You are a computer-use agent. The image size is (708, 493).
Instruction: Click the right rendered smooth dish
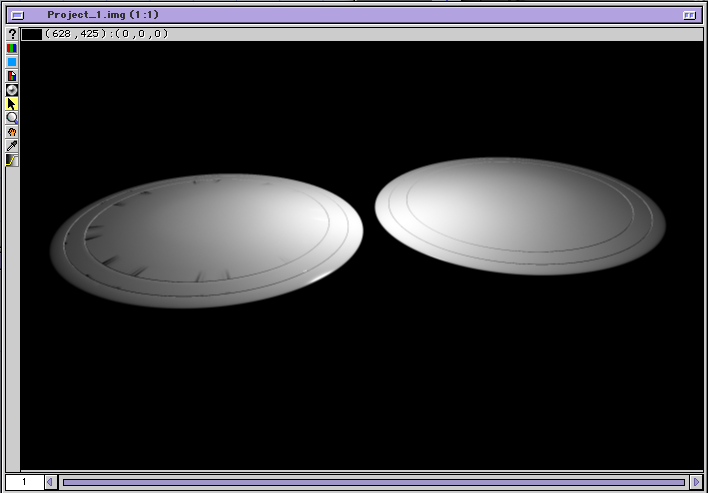coord(520,216)
